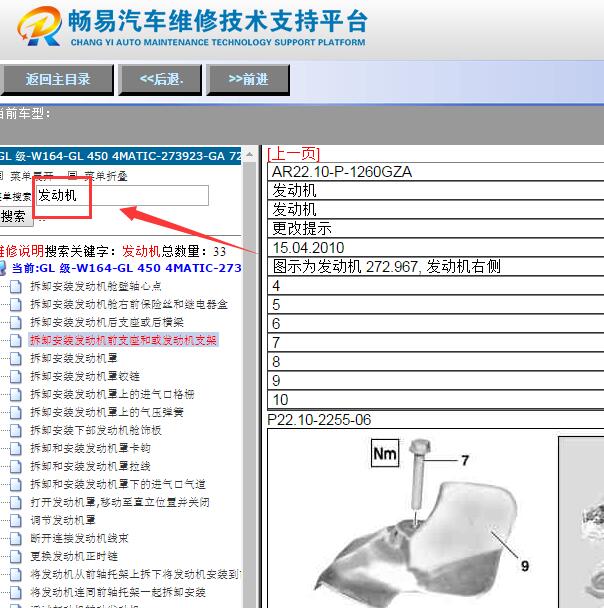
Task: Click 菜单折叠 to collapse the menu
Action: pyautogui.click(x=106, y=176)
